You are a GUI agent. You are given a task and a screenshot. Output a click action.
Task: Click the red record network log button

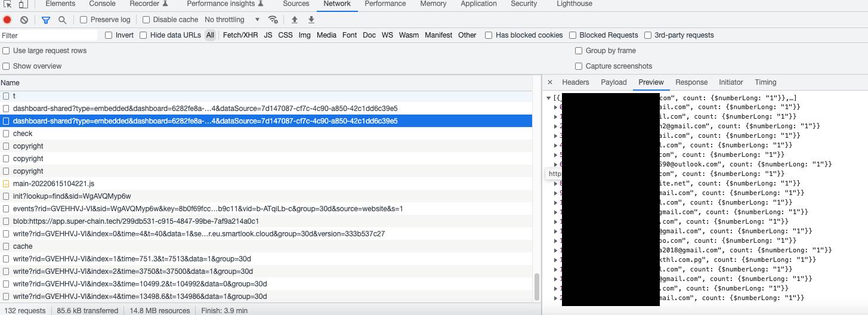tap(7, 20)
